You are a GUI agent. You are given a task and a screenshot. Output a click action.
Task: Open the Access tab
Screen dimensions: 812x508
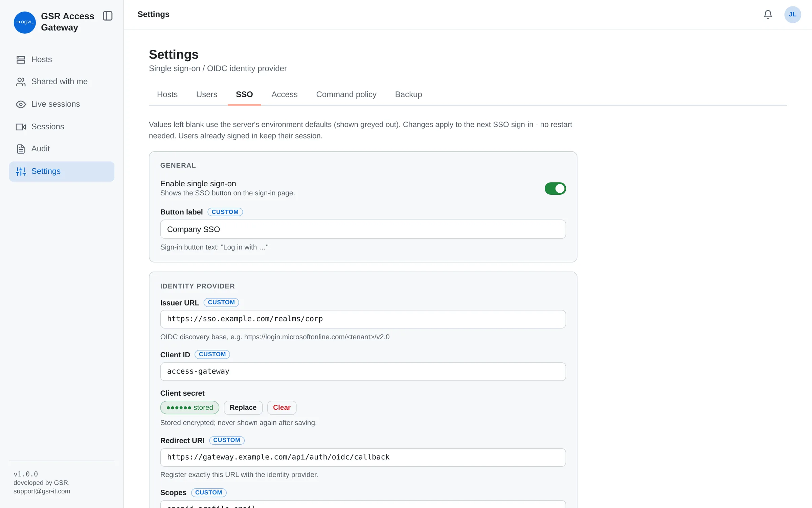pyautogui.click(x=285, y=94)
